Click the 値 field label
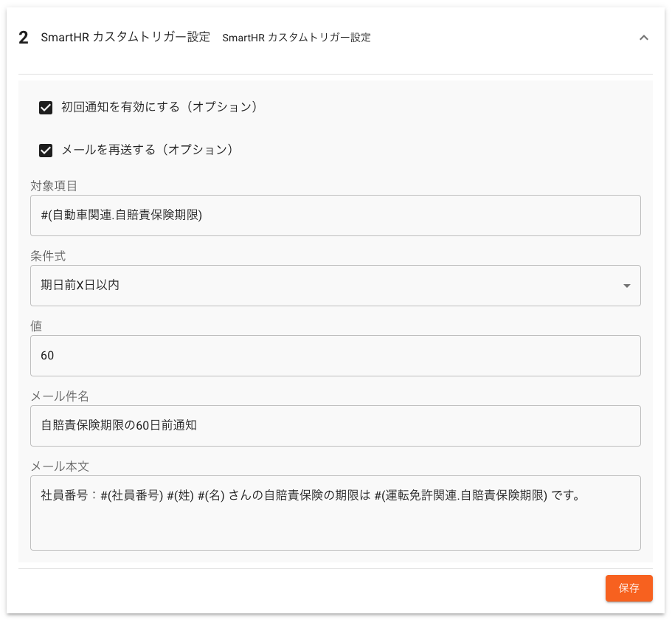 [36, 325]
